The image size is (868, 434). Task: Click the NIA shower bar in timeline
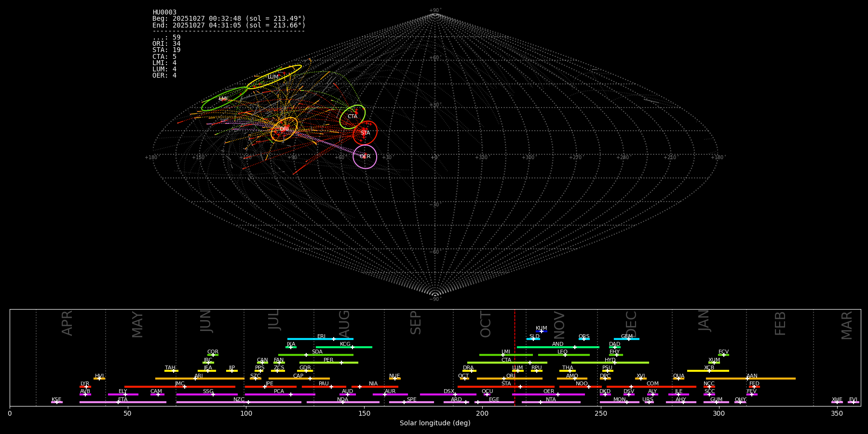375,387
